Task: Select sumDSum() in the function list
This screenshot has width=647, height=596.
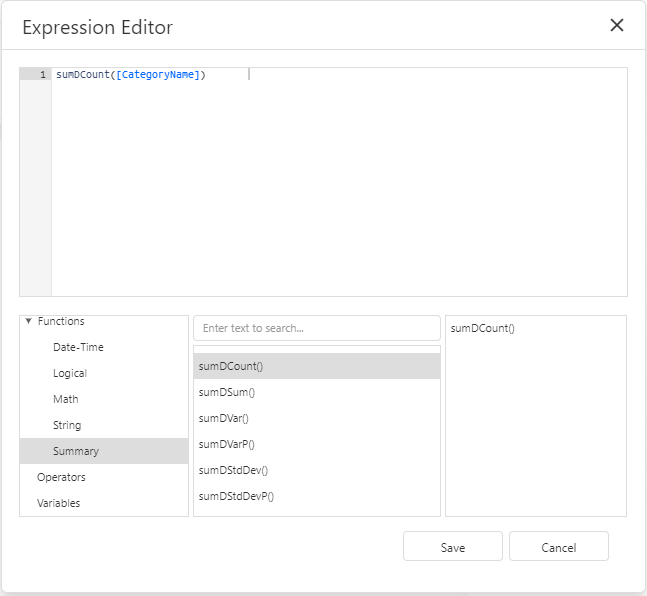Action: pyautogui.click(x=227, y=392)
